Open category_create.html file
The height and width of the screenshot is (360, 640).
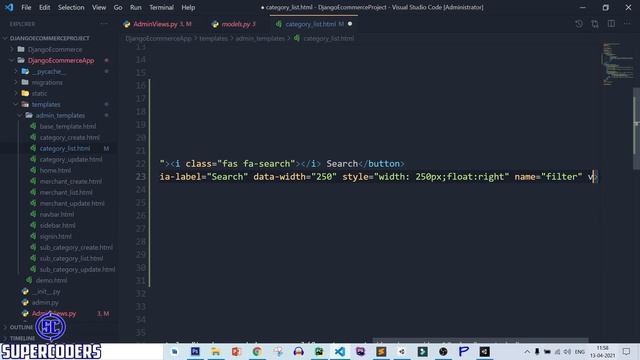coord(69,138)
